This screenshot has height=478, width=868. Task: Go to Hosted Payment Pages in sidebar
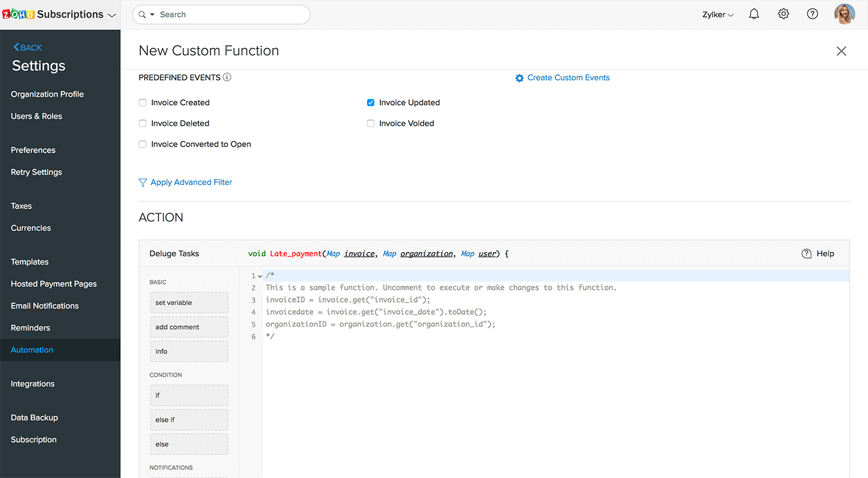pos(54,284)
